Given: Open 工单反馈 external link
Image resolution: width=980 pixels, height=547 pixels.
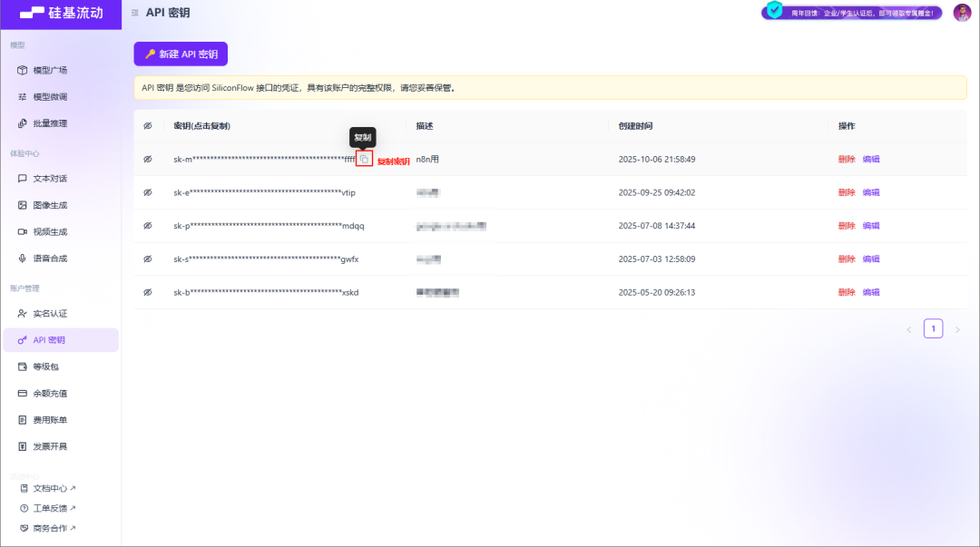Looking at the screenshot, I should pos(48,508).
